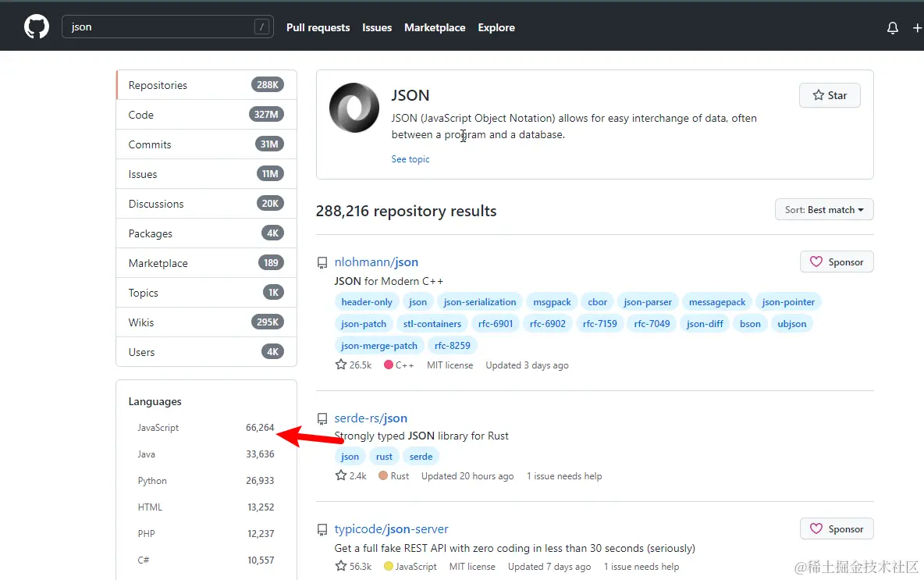
Task: Go to Pull requests
Action: 318,27
